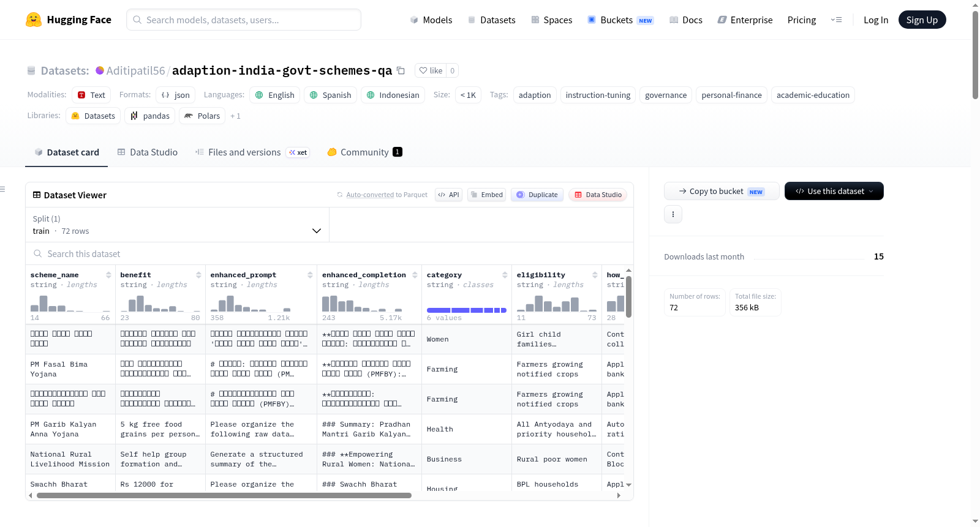The width and height of the screenshot is (980, 527).
Task: Go to Pricing page
Action: click(802, 20)
